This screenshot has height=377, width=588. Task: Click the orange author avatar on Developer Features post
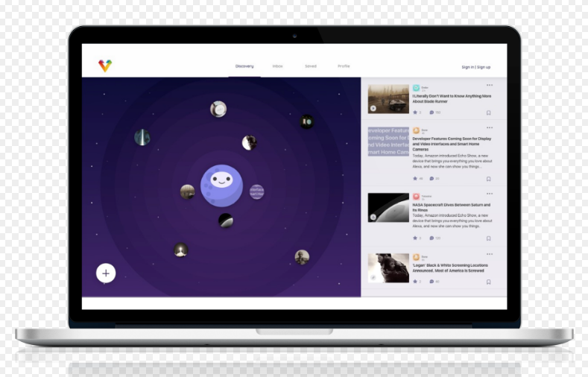pyautogui.click(x=416, y=131)
